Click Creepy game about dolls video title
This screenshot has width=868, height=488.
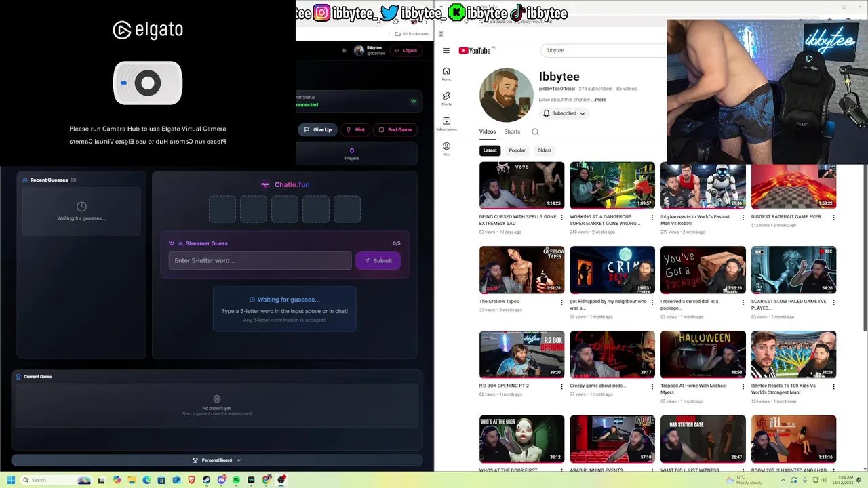[598, 386]
